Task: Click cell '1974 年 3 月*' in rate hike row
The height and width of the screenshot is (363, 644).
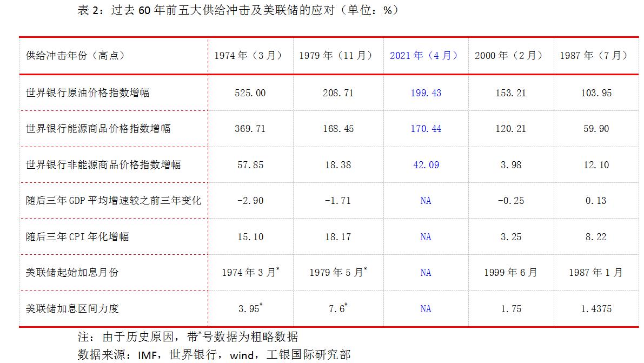Action: point(250,272)
